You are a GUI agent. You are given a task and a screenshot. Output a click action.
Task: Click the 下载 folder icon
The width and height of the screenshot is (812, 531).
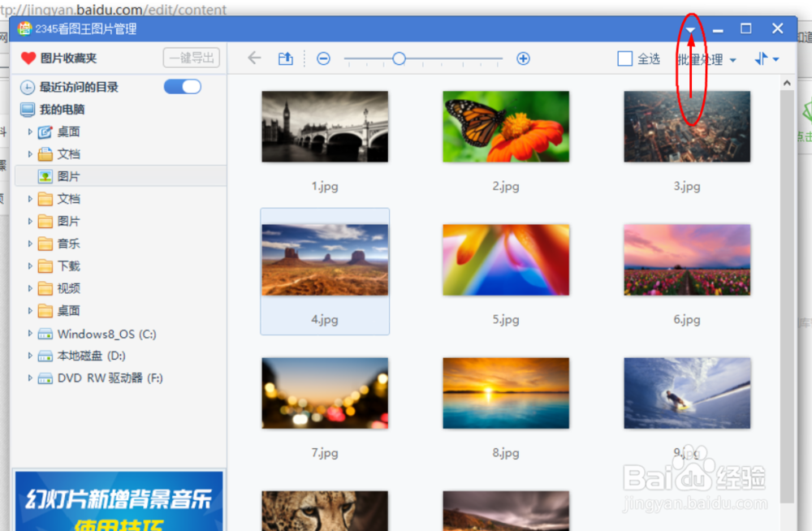tap(45, 265)
